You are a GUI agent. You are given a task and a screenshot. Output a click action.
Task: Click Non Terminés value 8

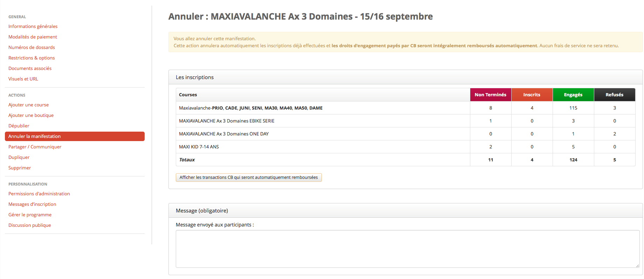click(x=491, y=108)
